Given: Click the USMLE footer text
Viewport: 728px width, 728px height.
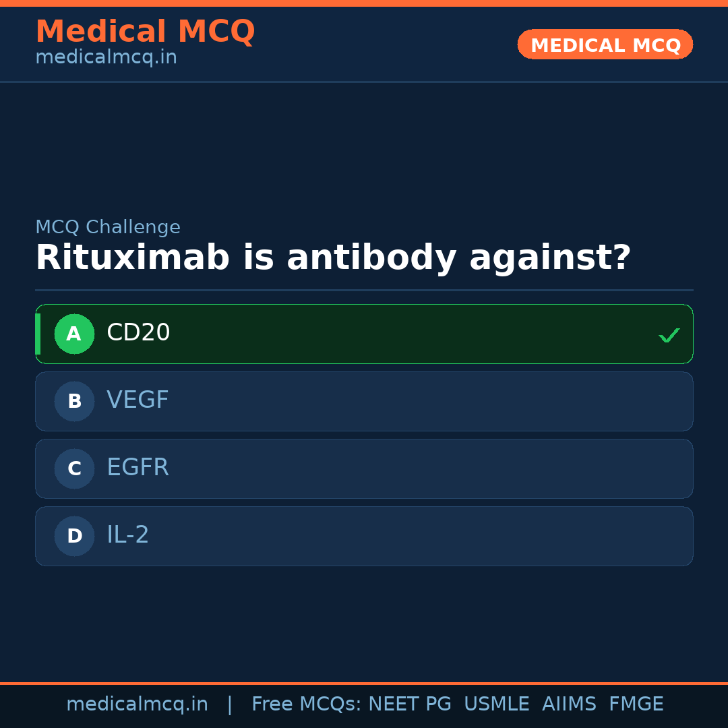Looking at the screenshot, I should pos(496,704).
